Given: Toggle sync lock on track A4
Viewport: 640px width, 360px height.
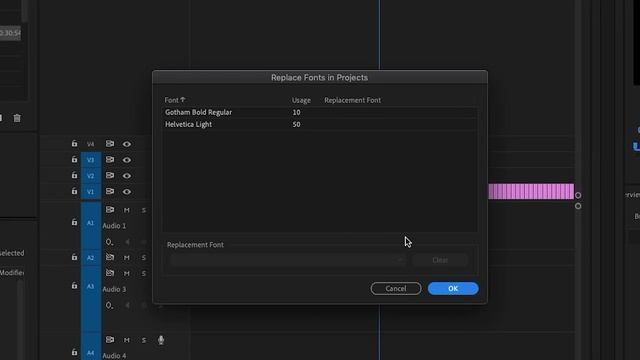Looking at the screenshot, I should click(x=110, y=340).
